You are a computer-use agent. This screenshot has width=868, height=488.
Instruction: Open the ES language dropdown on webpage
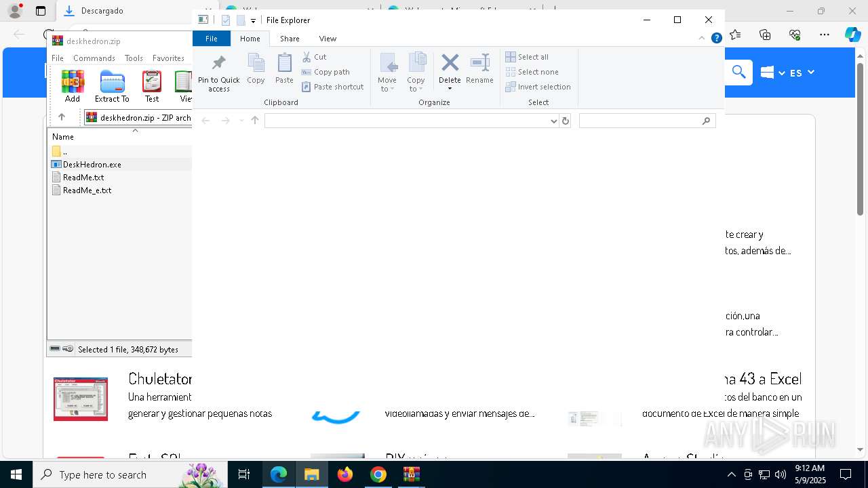802,73
